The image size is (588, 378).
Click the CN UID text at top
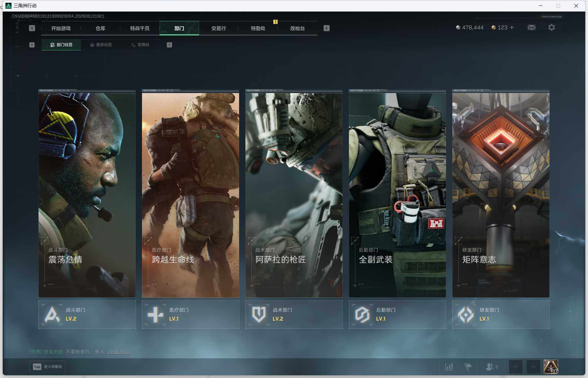(58, 16)
